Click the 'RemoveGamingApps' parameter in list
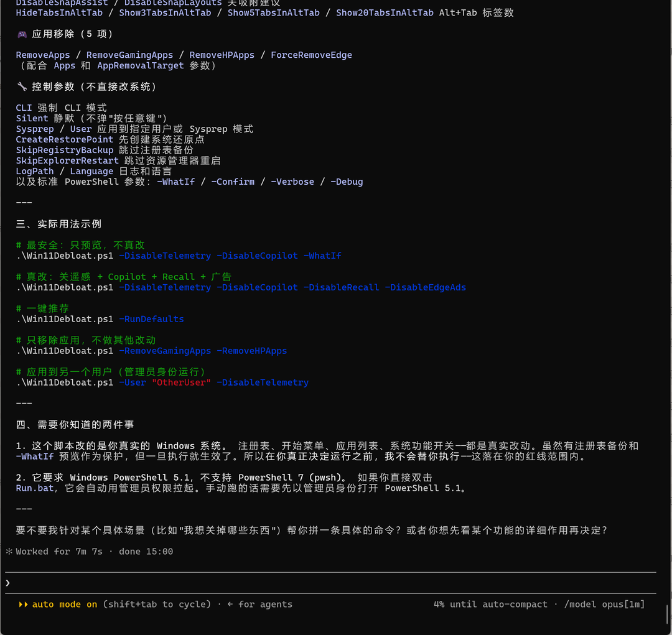Image resolution: width=672 pixels, height=635 pixels. (x=129, y=55)
